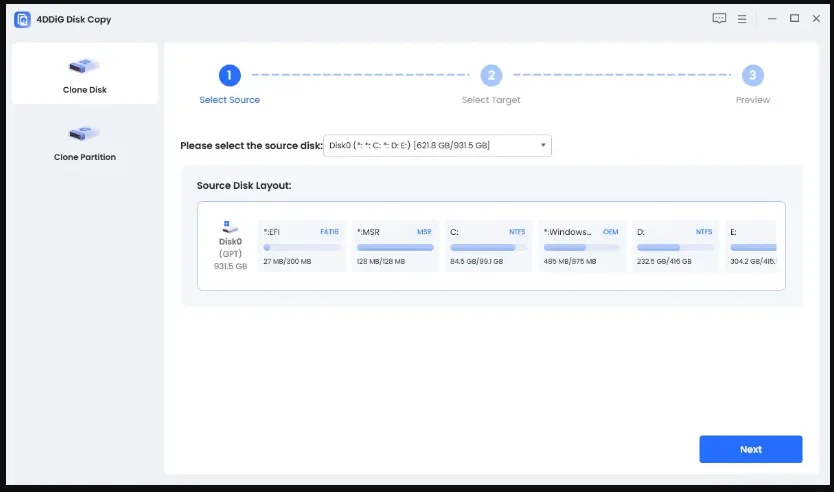Screen dimensions: 834x492
Task: Select the *:EFI partition label
Action: pos(271,232)
